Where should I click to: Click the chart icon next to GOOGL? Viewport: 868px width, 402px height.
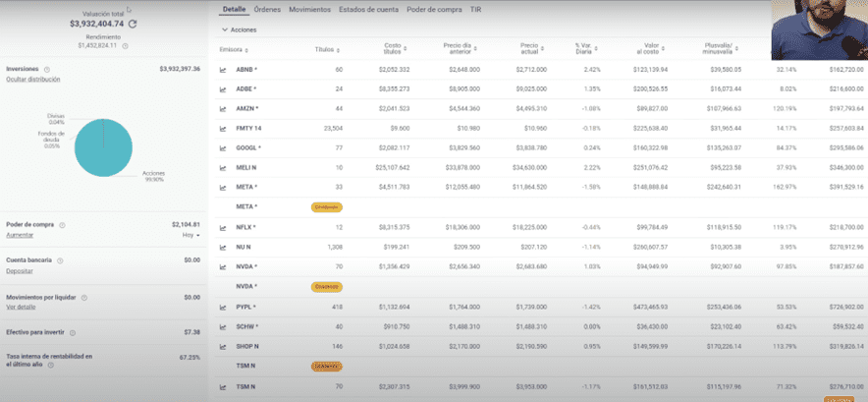click(x=224, y=147)
